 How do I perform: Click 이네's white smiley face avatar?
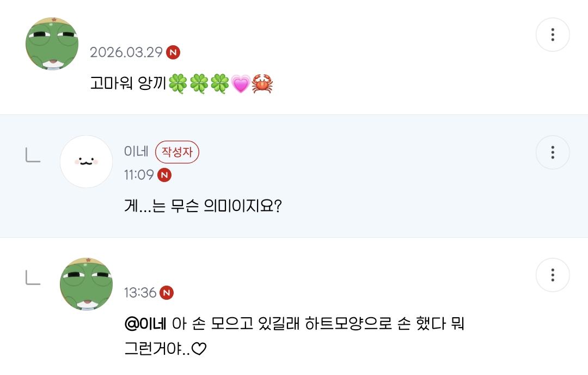pos(86,161)
